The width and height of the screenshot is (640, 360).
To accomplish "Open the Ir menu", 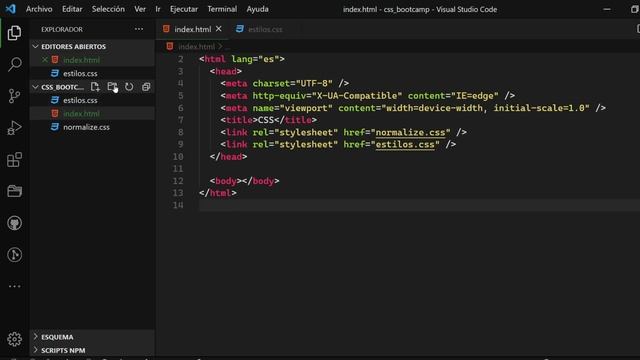I will click(158, 9).
